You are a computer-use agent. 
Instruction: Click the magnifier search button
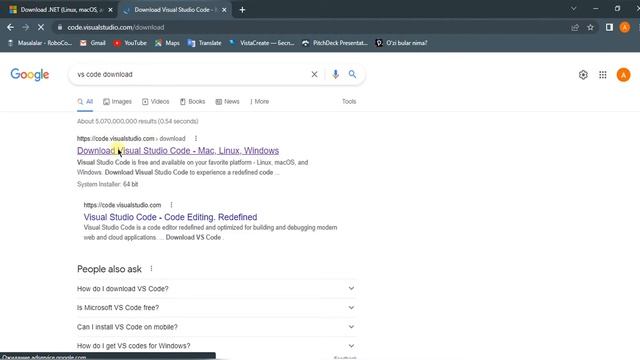[352, 74]
